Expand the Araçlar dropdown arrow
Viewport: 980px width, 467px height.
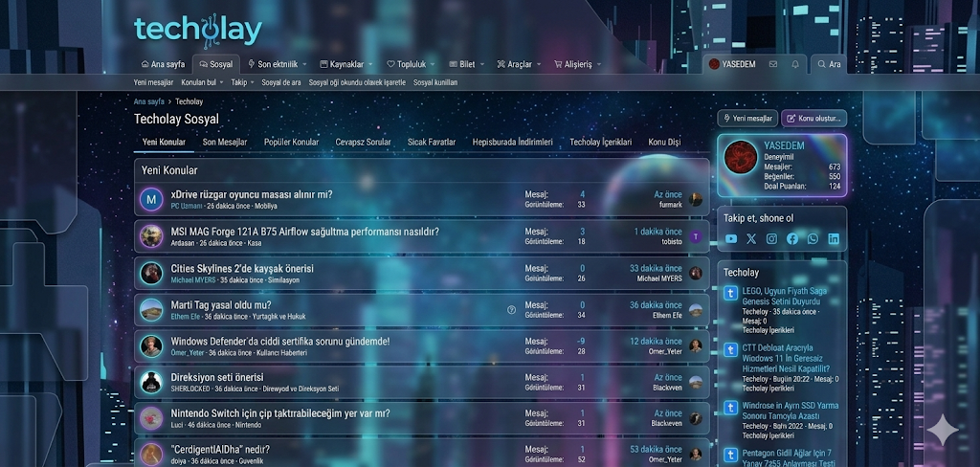coord(539,64)
